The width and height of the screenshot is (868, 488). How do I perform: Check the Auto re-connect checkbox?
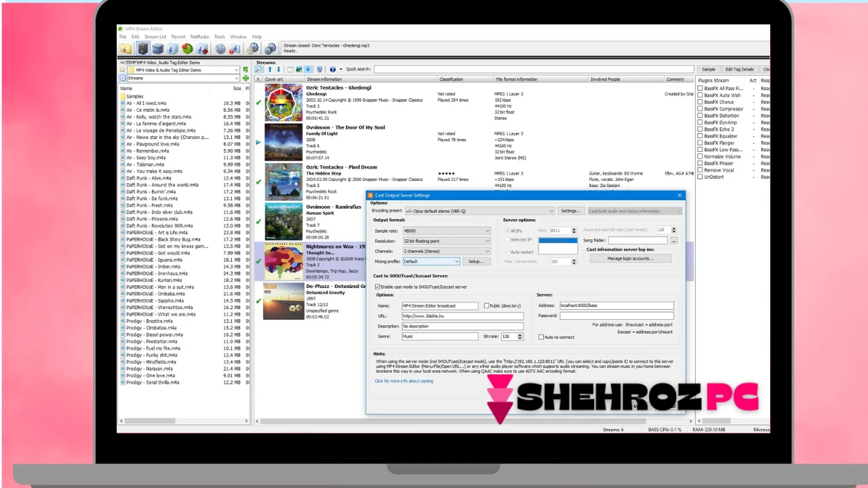(541, 337)
